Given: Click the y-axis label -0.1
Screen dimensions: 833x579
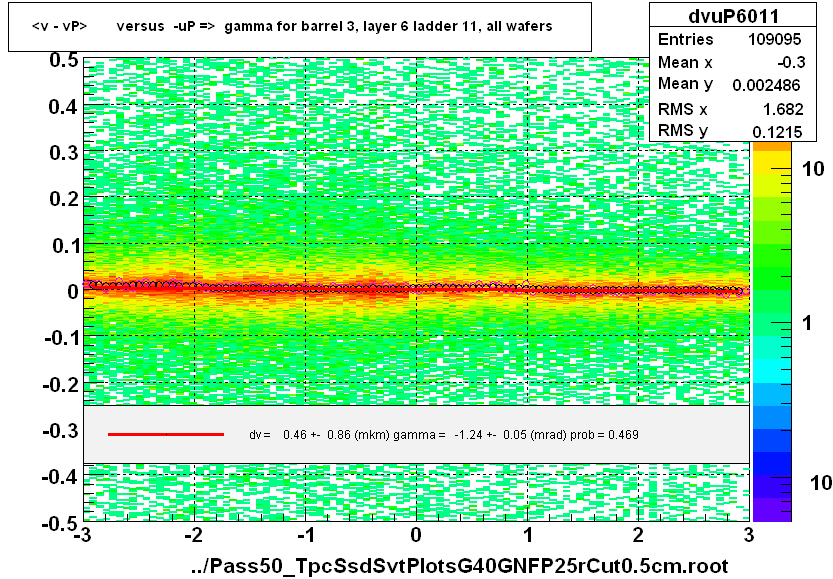Looking at the screenshot, I should coord(61,337).
